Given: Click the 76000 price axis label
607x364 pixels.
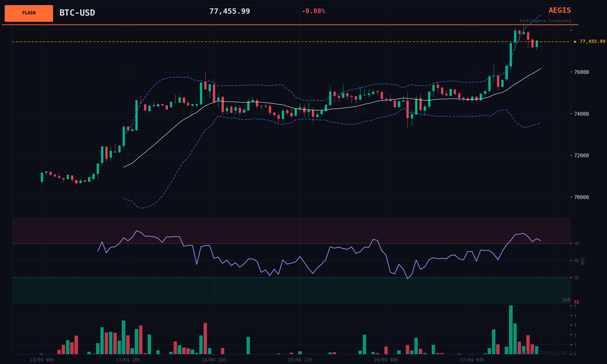Looking at the screenshot, I should 581,72.
